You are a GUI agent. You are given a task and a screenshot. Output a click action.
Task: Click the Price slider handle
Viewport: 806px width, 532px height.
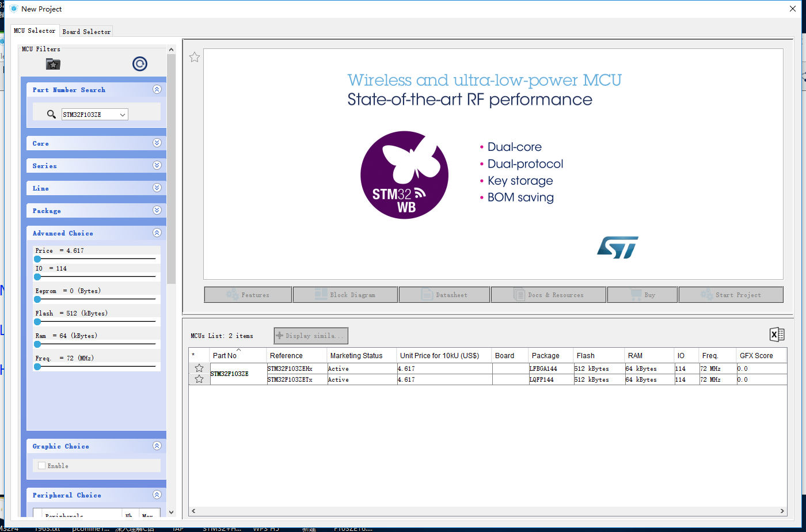click(x=37, y=259)
